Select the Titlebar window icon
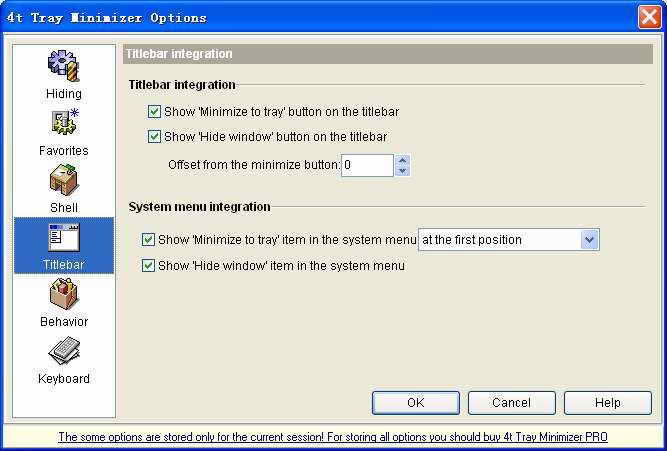 tap(64, 237)
